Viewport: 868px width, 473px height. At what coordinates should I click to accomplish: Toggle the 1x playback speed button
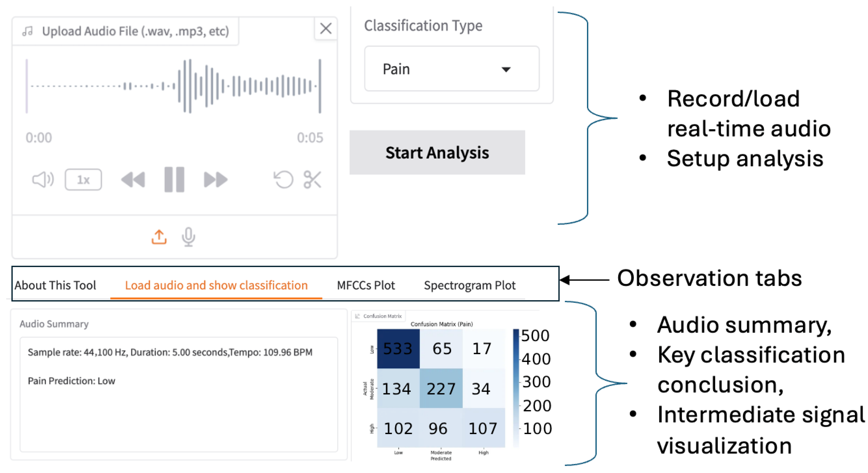pos(83,180)
